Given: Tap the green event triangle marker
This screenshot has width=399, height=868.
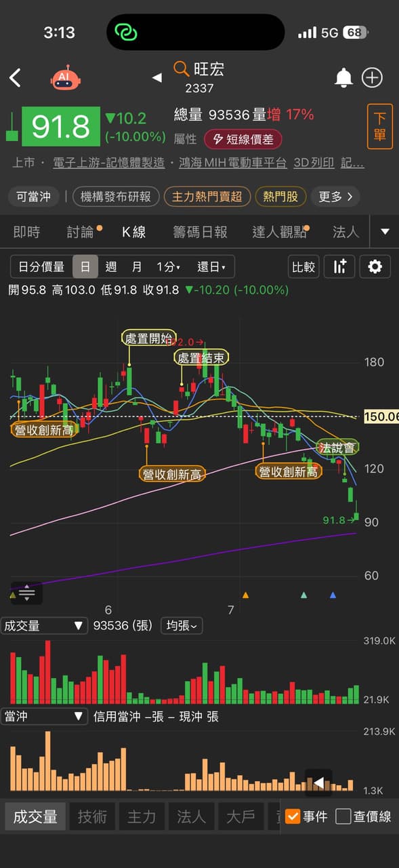Looking at the screenshot, I should (x=303, y=595).
